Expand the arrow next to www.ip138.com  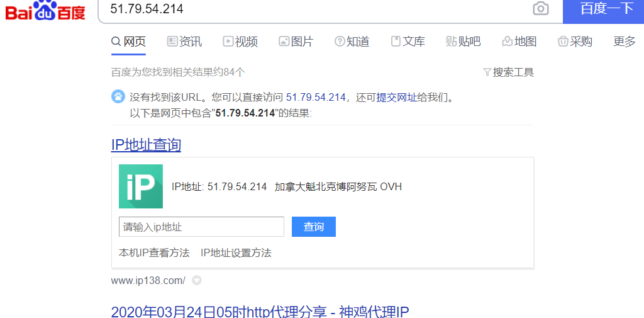point(197,281)
